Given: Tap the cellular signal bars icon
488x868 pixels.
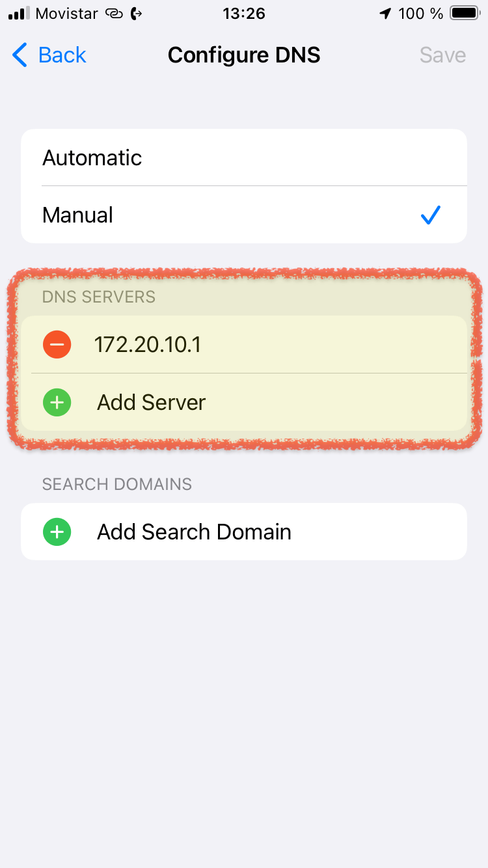Looking at the screenshot, I should click(20, 14).
